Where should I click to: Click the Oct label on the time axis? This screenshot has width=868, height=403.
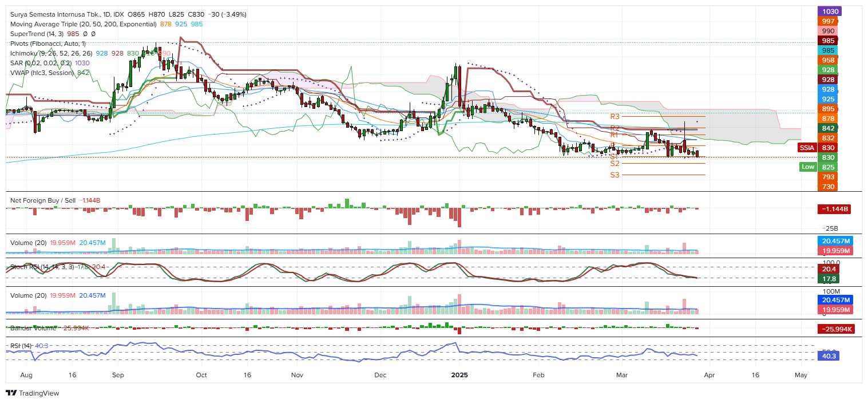(201, 375)
